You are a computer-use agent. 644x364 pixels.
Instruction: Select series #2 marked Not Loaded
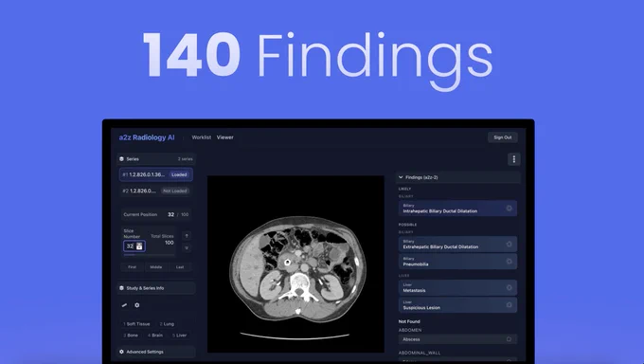pyautogui.click(x=156, y=191)
